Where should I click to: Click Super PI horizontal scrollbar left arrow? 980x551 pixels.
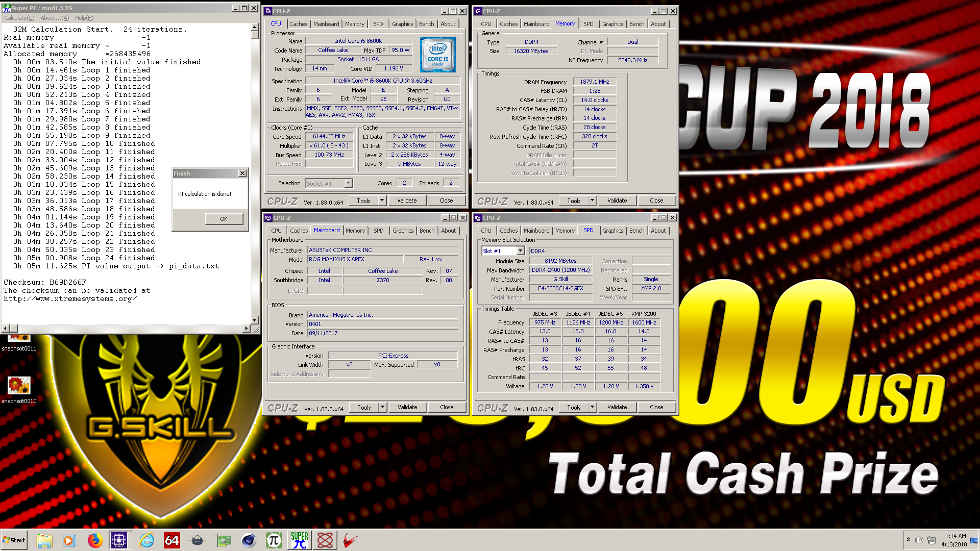(x=6, y=329)
